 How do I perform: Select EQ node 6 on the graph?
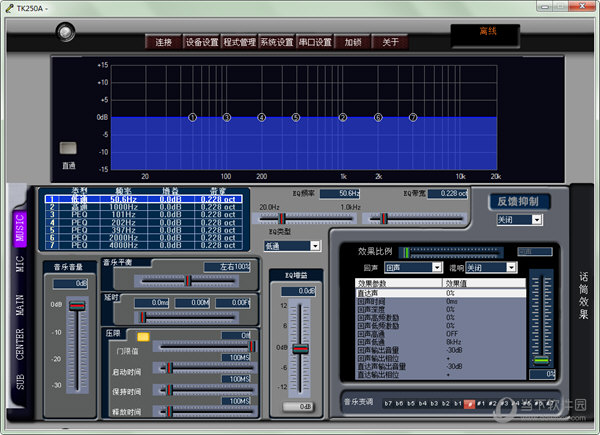coord(378,117)
